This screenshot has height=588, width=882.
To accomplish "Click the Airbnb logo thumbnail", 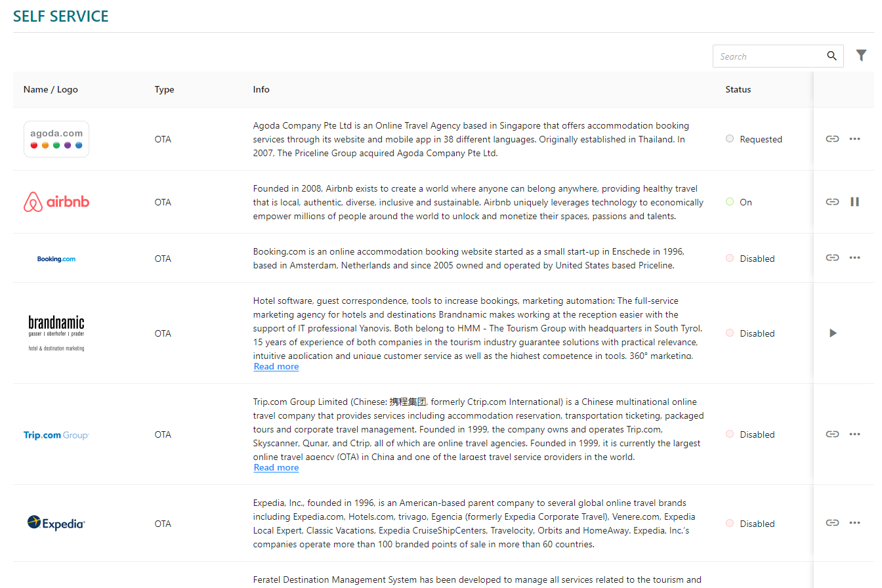I will pyautogui.click(x=56, y=202).
